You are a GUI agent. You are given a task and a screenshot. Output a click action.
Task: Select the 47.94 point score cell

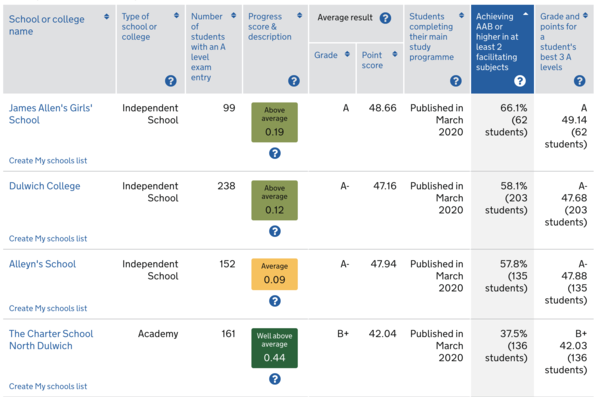383,264
